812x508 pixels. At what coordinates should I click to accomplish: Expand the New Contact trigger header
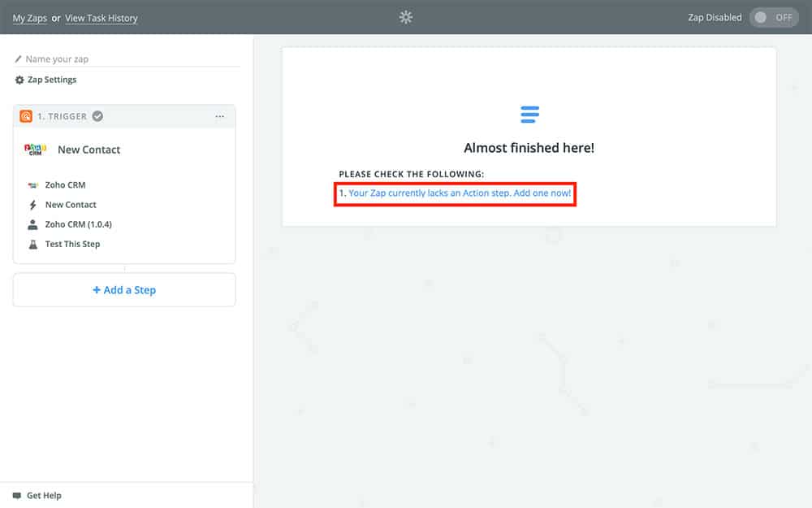[89, 150]
